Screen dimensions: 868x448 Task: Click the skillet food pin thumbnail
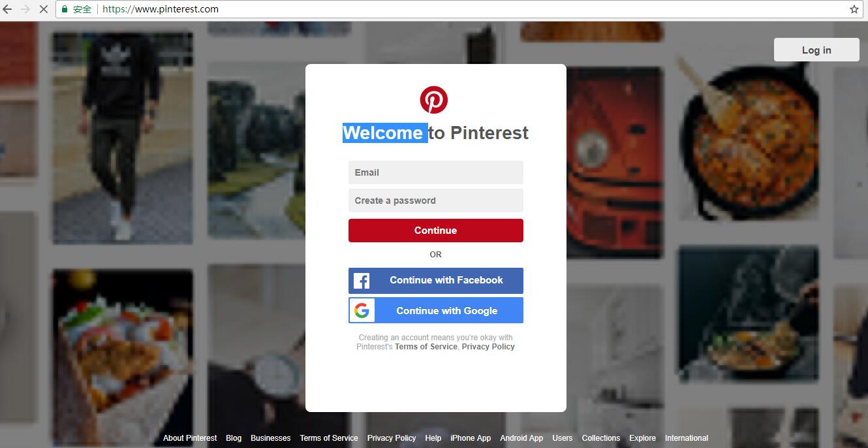coord(748,136)
